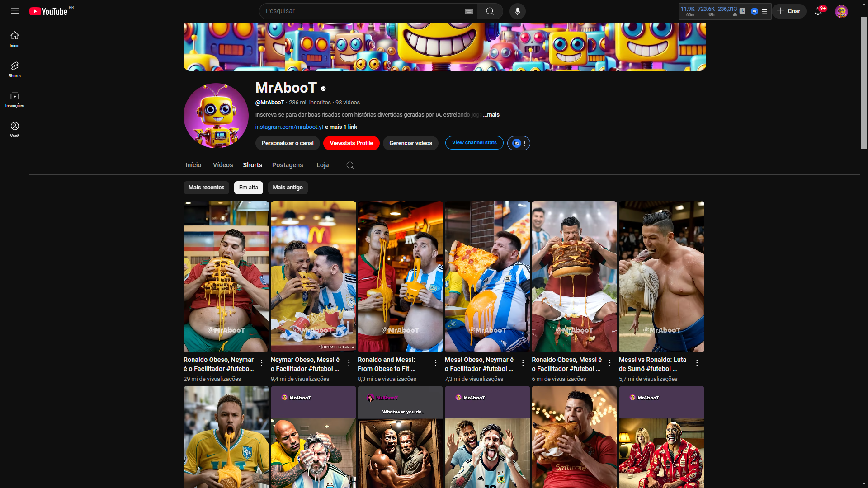The width and height of the screenshot is (868, 488).
Task: Activate voice search microphone
Action: tap(517, 11)
